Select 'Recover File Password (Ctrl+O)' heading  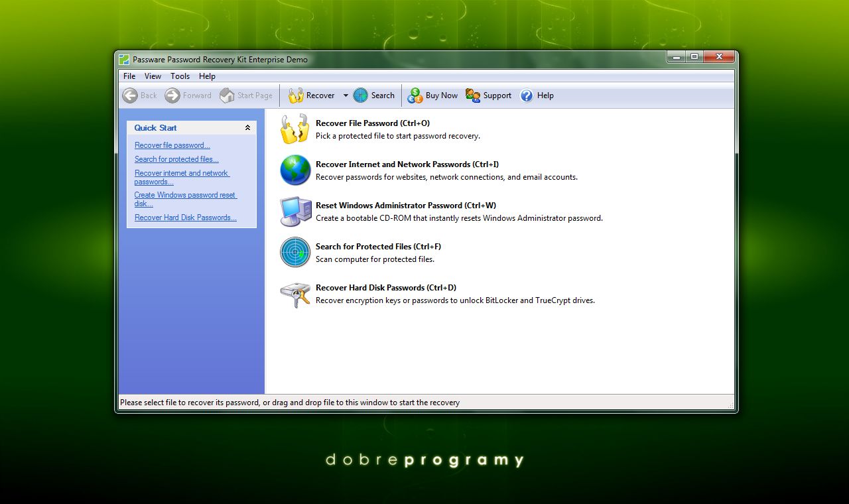[x=373, y=123]
